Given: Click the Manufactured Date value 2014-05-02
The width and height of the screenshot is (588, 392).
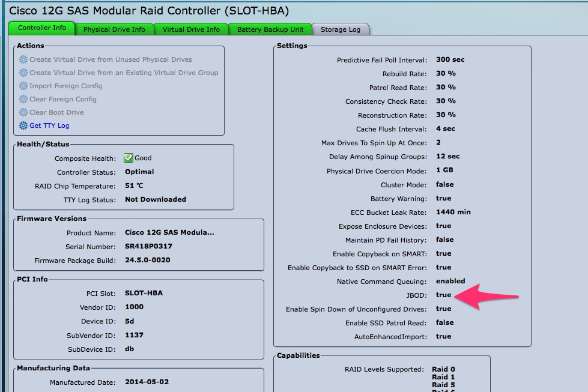Looking at the screenshot, I should pyautogui.click(x=147, y=382).
